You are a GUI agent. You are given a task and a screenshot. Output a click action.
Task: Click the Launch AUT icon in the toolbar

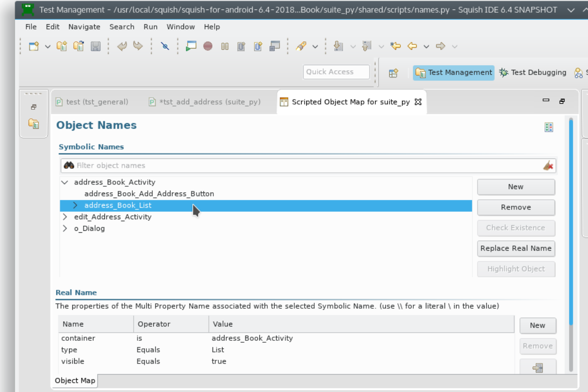tap(191, 46)
